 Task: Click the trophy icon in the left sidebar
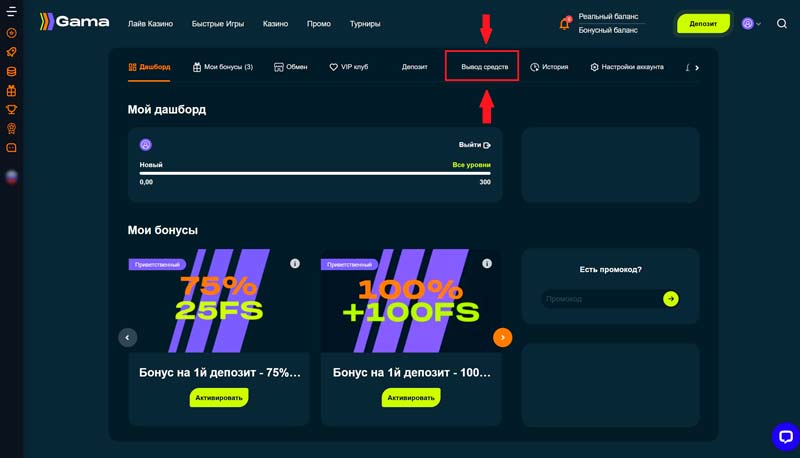coord(12,109)
